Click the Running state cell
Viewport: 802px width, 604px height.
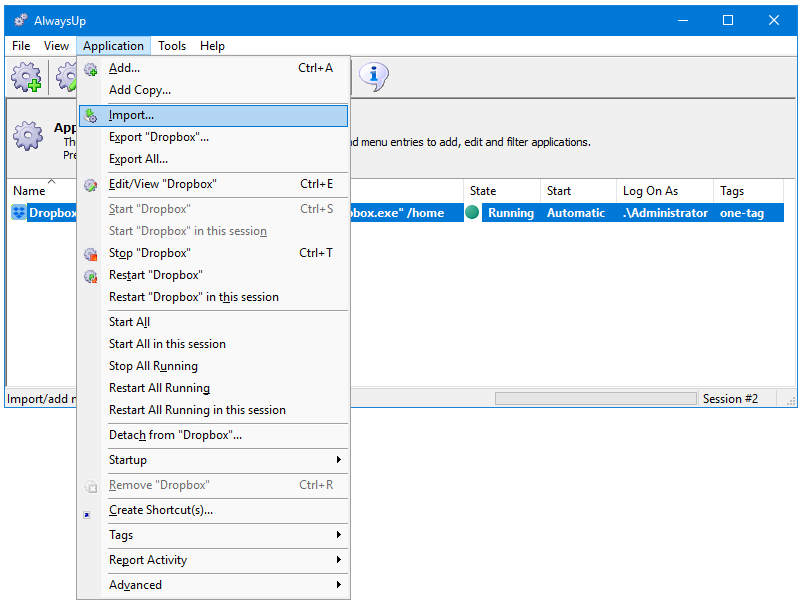coord(510,213)
